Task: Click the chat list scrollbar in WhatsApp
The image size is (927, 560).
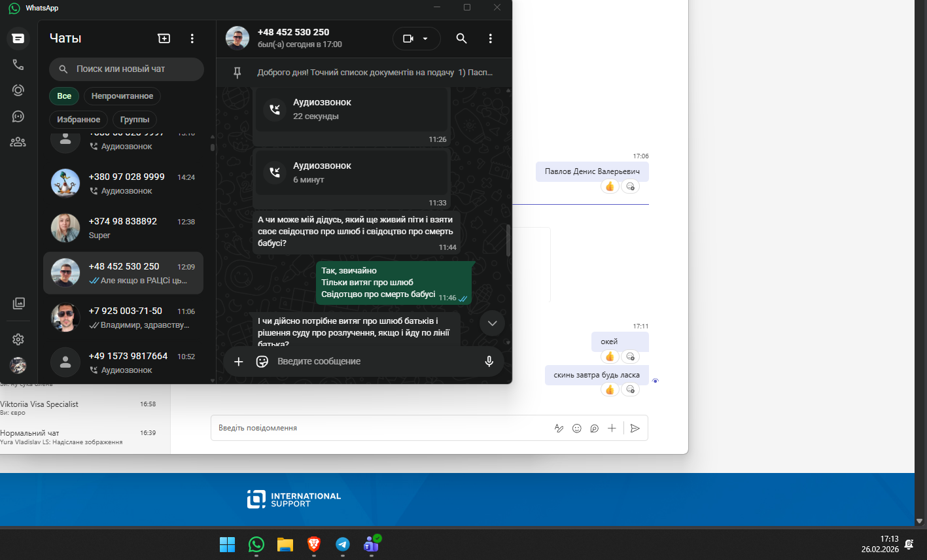Action: pos(212,147)
